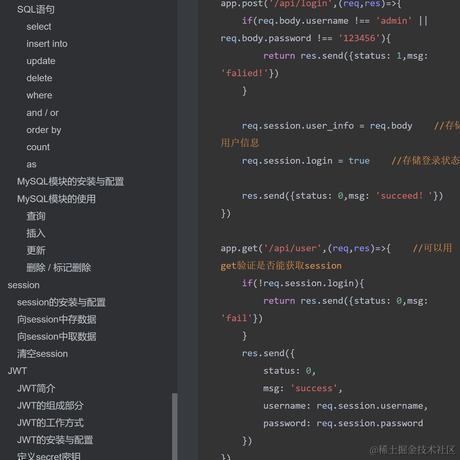Navigate to the where section
Screen dimensions: 460x460
(x=39, y=95)
